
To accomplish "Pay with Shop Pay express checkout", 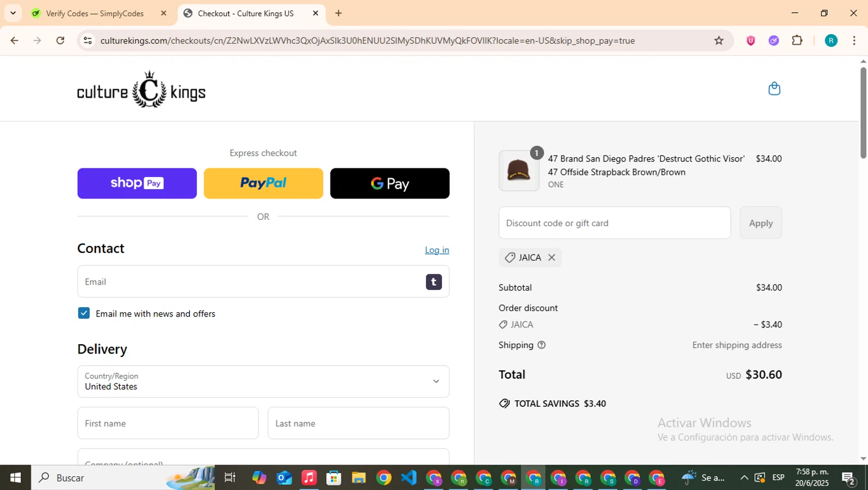I will pyautogui.click(x=137, y=183).
